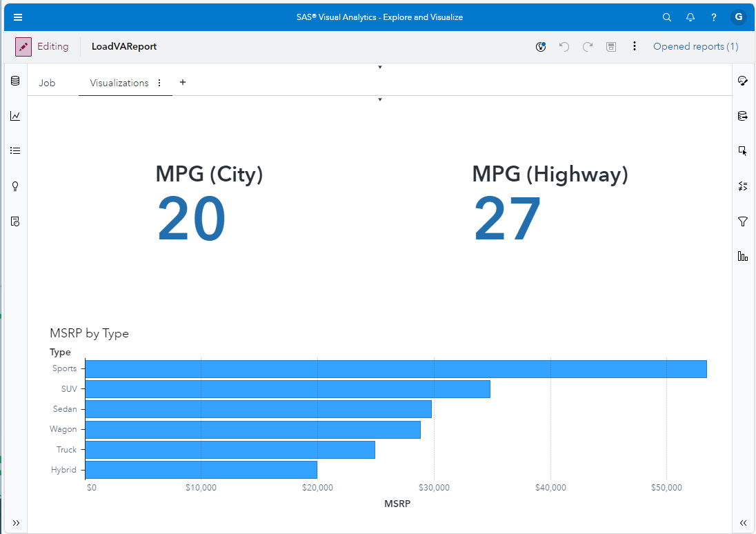Select the chart objects icon
756x534 pixels.
click(x=15, y=116)
